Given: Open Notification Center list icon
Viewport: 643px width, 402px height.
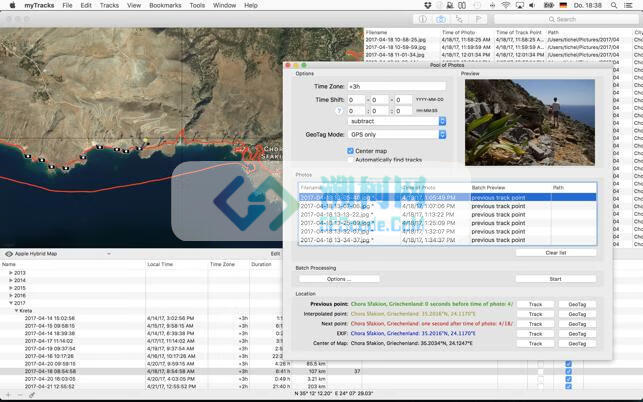Looking at the screenshot, I should coord(628,5).
